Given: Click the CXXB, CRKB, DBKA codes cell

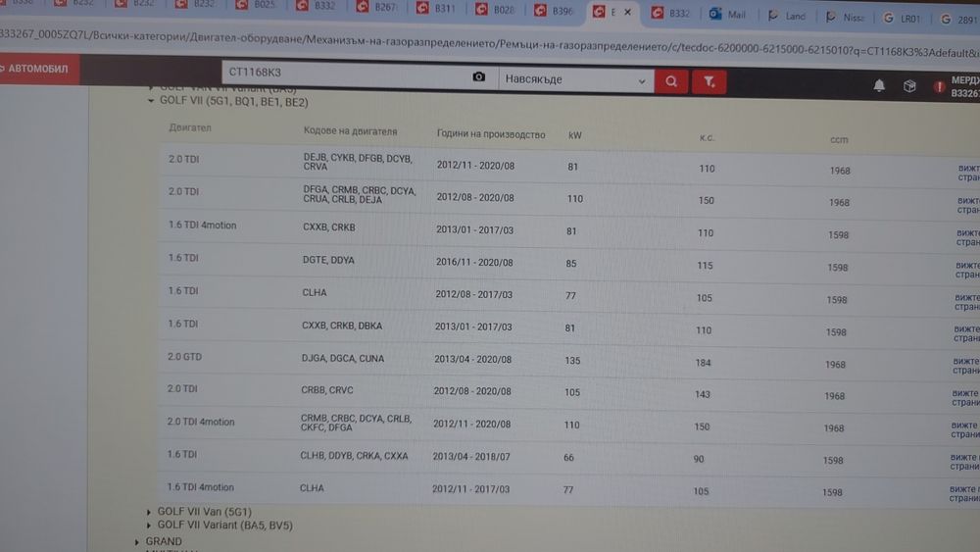Looking at the screenshot, I should coord(342,326).
